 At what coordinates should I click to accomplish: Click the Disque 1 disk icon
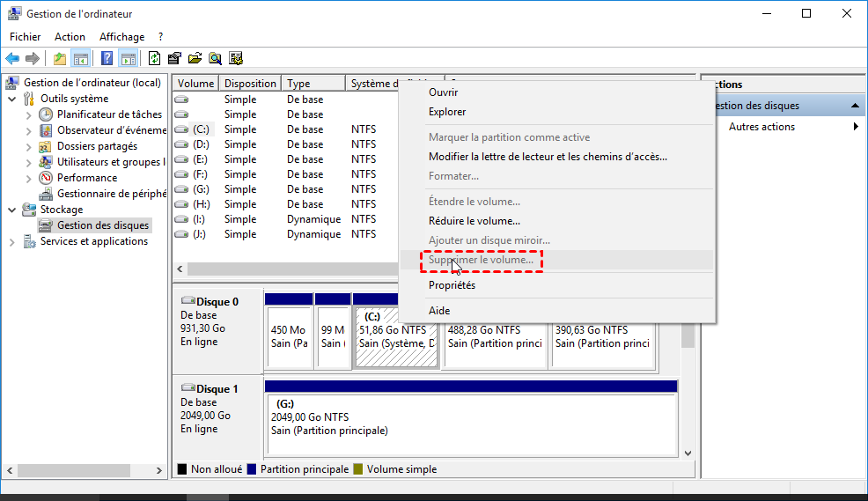click(188, 387)
